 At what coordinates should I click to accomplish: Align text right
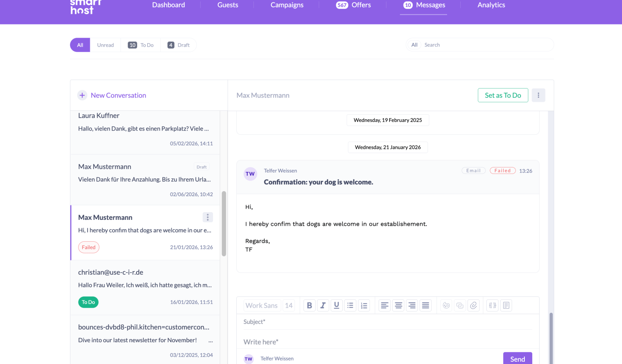(412, 305)
